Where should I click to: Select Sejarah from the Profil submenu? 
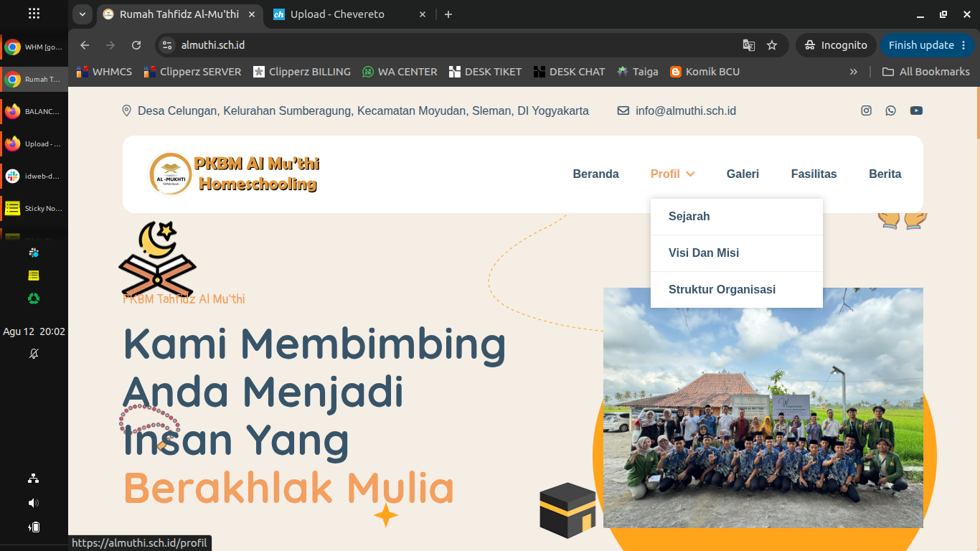tap(737, 217)
